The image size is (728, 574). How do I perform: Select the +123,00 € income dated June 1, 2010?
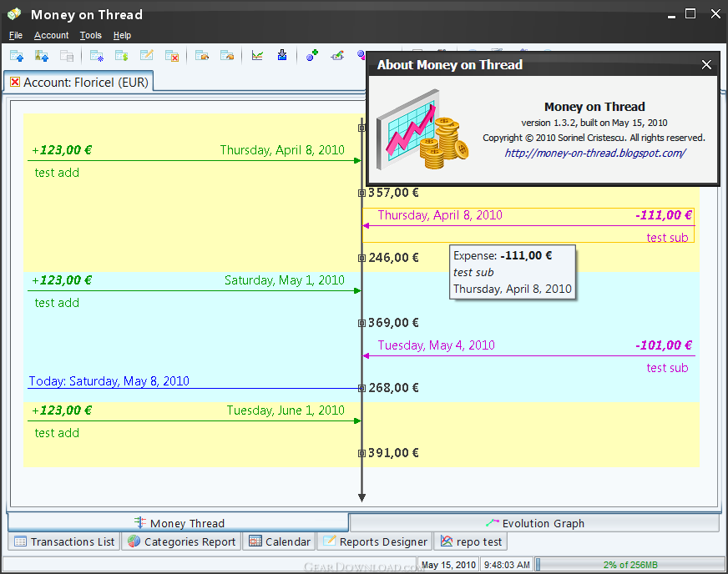click(x=62, y=410)
